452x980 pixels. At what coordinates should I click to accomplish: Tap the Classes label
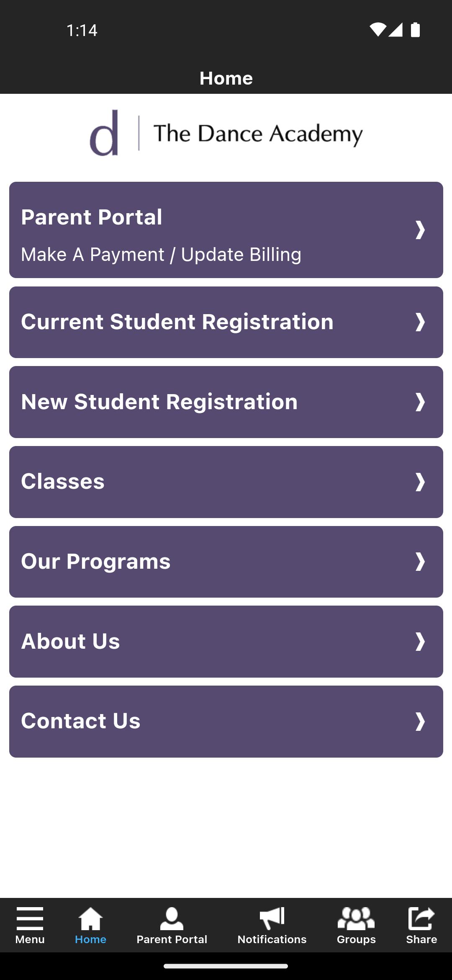[63, 482]
